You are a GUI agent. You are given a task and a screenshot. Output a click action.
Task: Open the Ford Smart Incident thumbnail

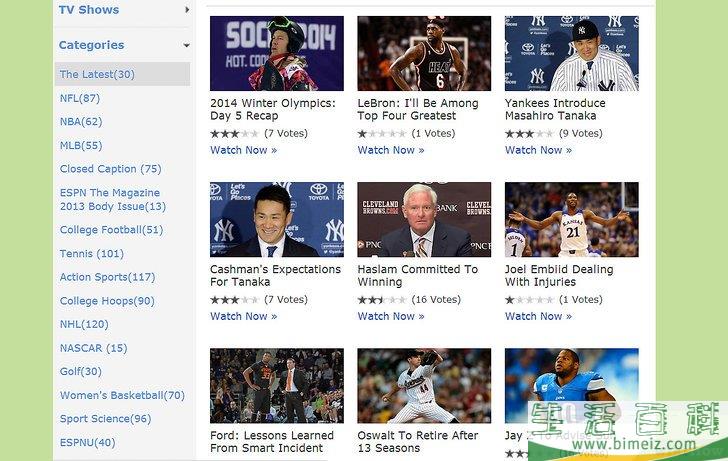click(277, 386)
